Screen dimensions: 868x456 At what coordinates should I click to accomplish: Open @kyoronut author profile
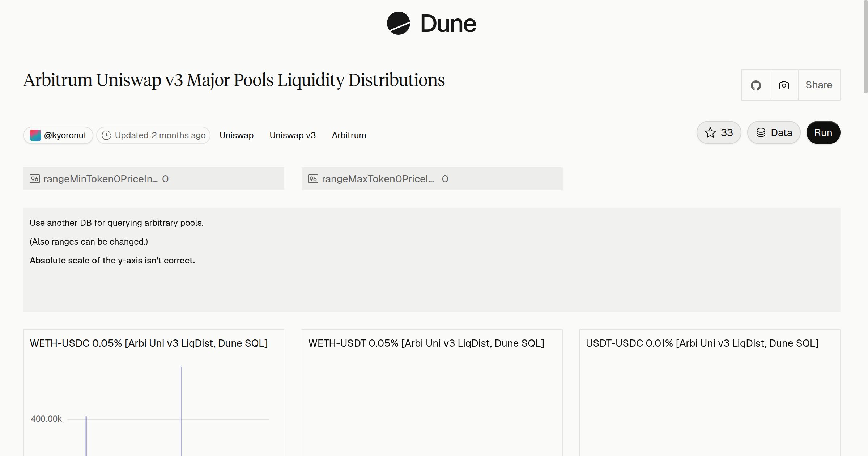tap(58, 135)
